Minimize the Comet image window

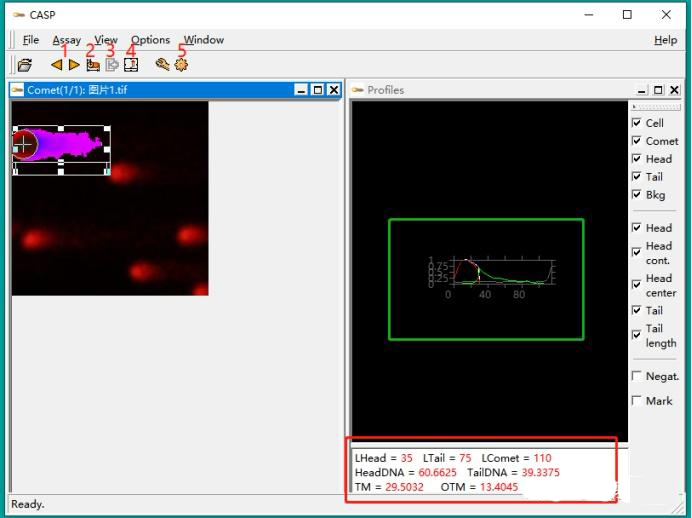[301, 90]
